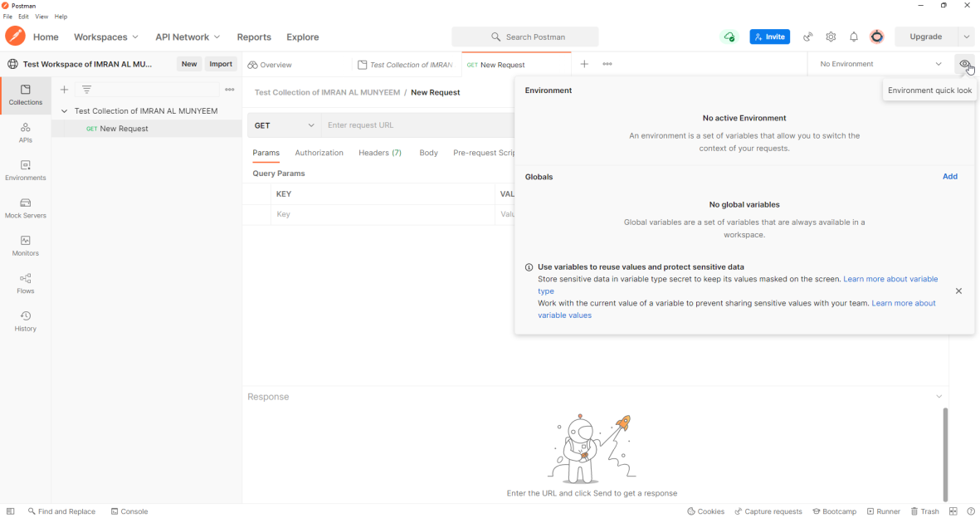Screen dimensions: 980x518
Task: Open the Monitors sidebar panel
Action: click(26, 246)
